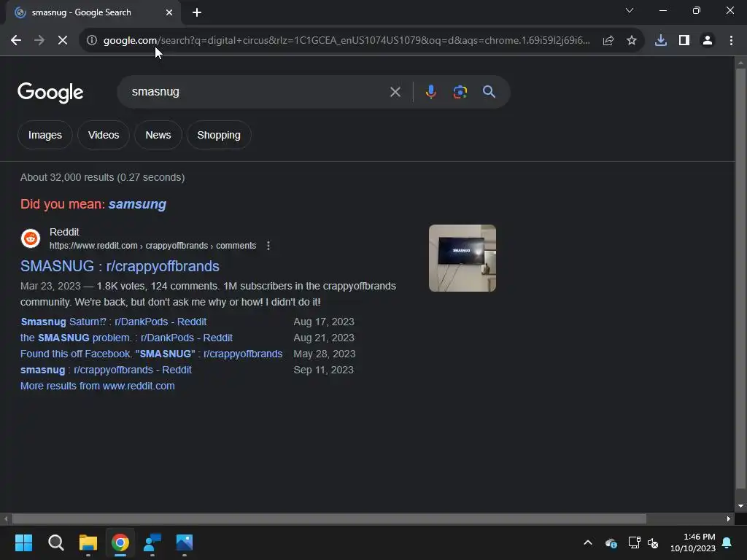The height and width of the screenshot is (560, 747).
Task: Switch to Images results
Action: pyautogui.click(x=45, y=135)
